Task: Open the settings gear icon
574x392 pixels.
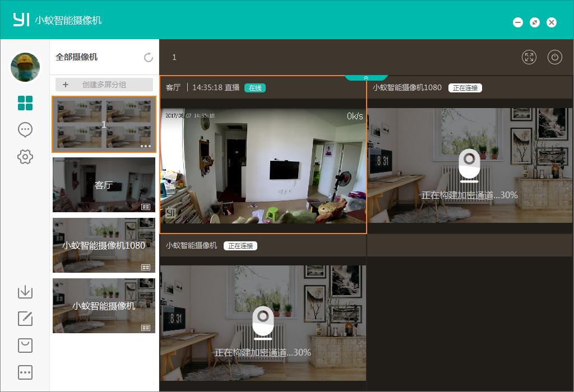Action: coord(25,157)
